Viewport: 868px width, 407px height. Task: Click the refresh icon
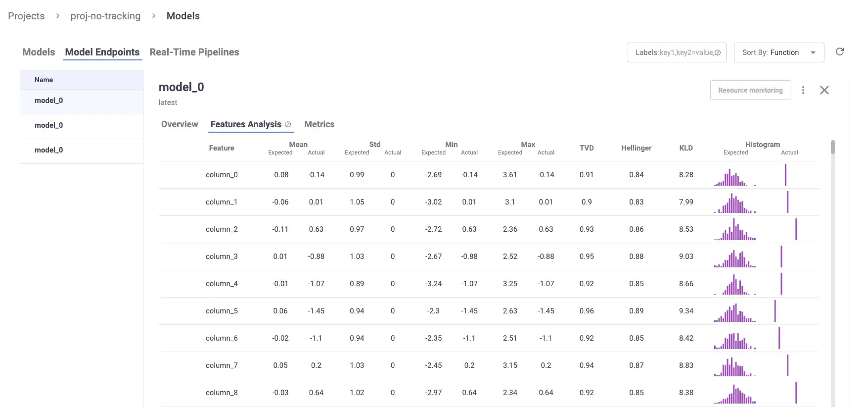[839, 52]
